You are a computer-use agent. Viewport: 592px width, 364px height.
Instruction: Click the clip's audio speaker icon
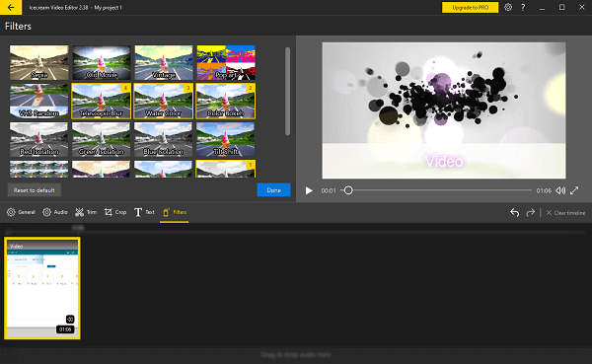(x=70, y=319)
